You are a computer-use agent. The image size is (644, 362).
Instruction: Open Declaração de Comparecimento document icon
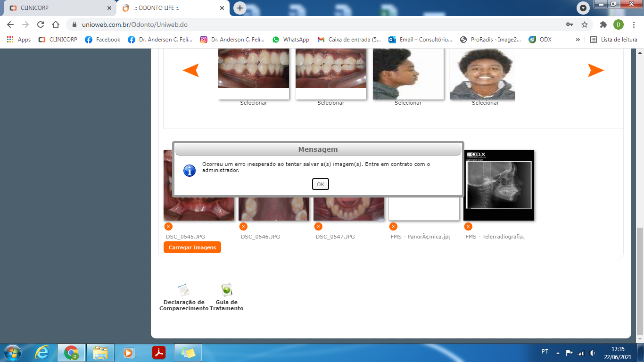(184, 290)
